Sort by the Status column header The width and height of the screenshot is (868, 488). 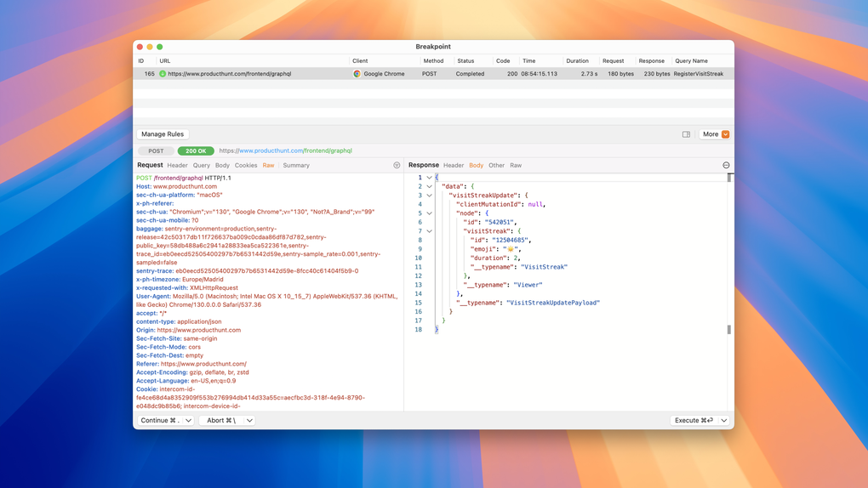pos(465,61)
